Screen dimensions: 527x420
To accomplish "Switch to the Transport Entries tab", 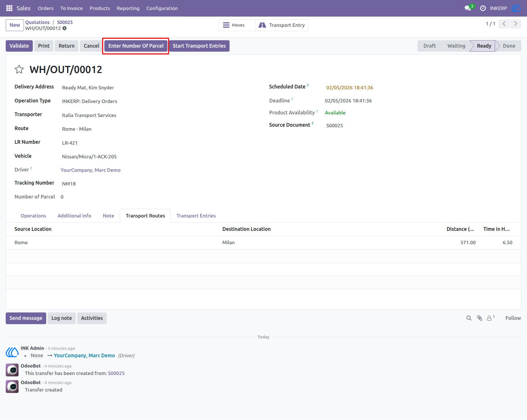I will pos(196,216).
